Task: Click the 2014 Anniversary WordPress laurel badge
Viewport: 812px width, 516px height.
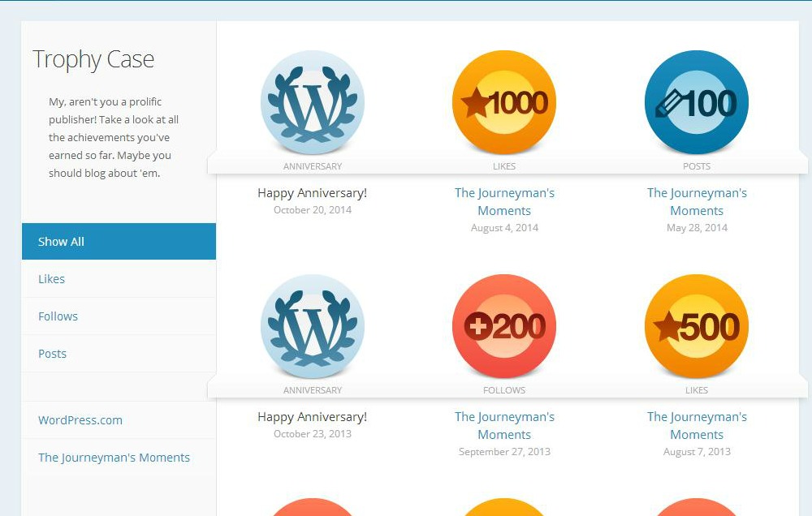Action: 313,102
